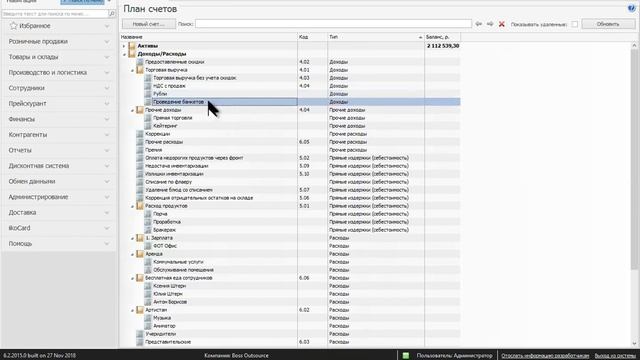The height and width of the screenshot is (360, 640).
Task: Click the account icon beside ФОТ Офис
Action: pyautogui.click(x=148, y=246)
